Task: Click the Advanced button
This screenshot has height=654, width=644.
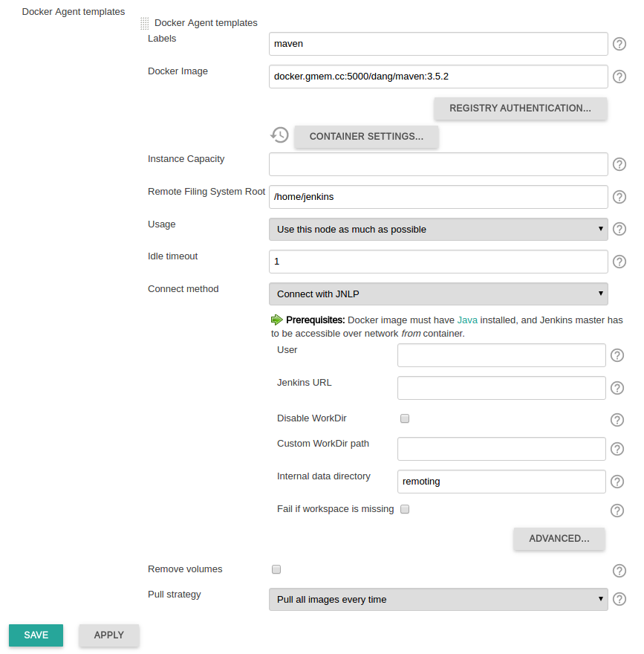Action: [x=559, y=539]
